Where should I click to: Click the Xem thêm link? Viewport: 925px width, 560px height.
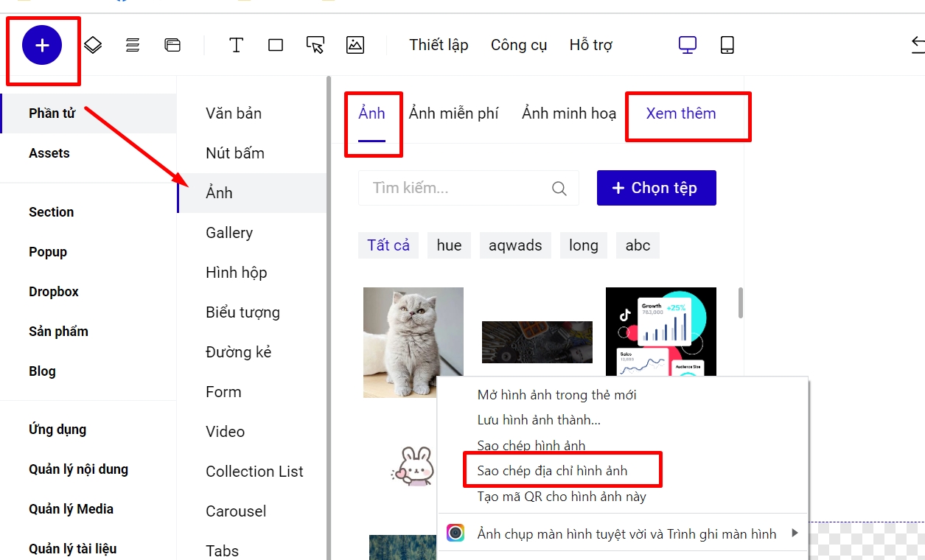681,113
